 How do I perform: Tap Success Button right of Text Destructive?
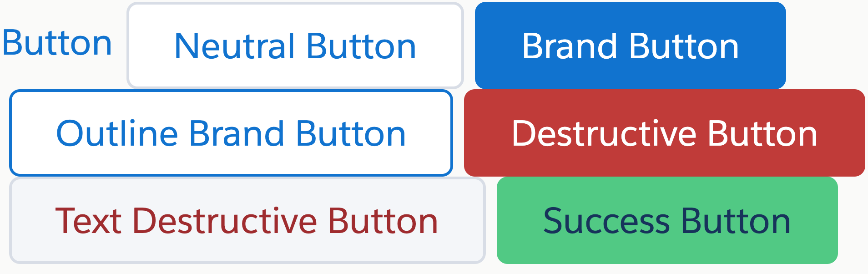667,220
